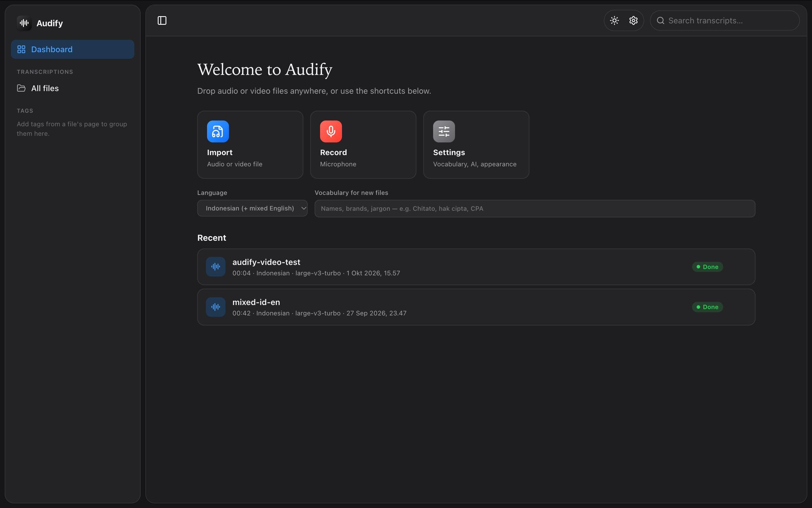Click the All files folder icon
The width and height of the screenshot is (812, 508).
21,88
